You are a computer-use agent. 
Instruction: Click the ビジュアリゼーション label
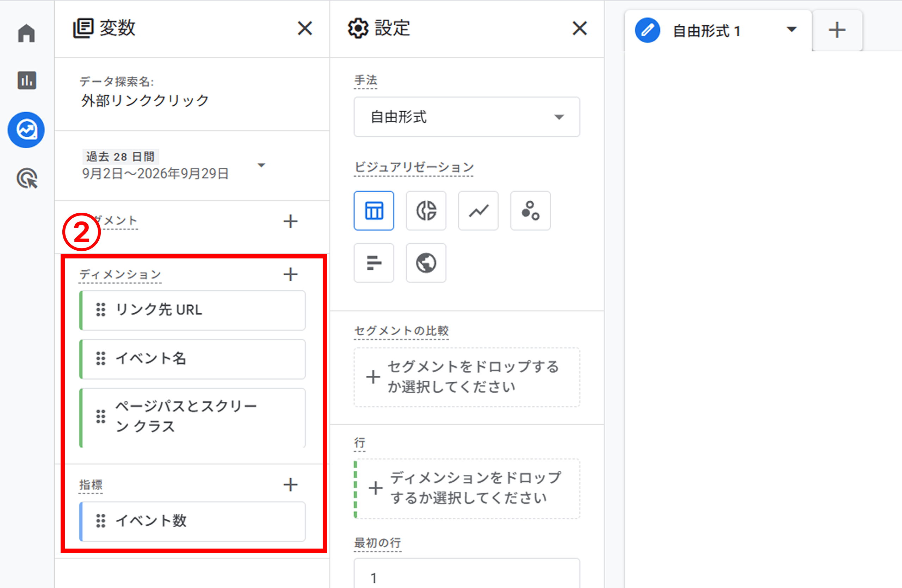click(414, 167)
